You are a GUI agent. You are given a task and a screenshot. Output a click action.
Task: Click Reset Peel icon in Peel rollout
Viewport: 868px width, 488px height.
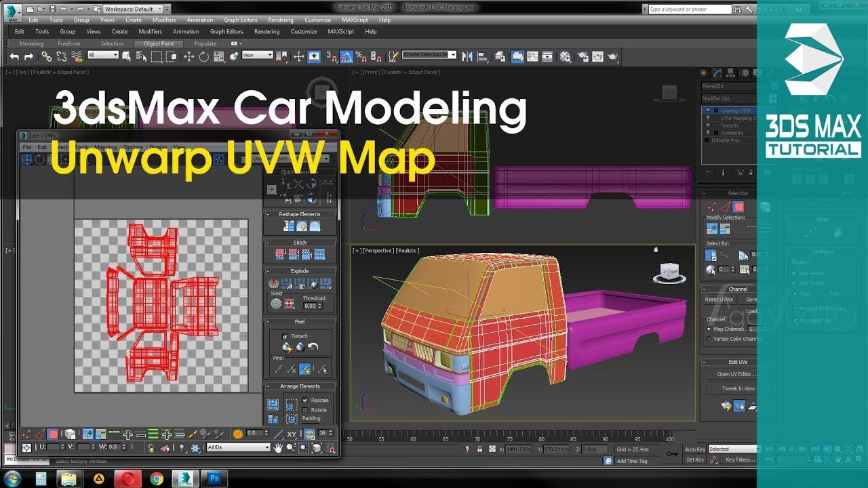pyautogui.click(x=313, y=347)
